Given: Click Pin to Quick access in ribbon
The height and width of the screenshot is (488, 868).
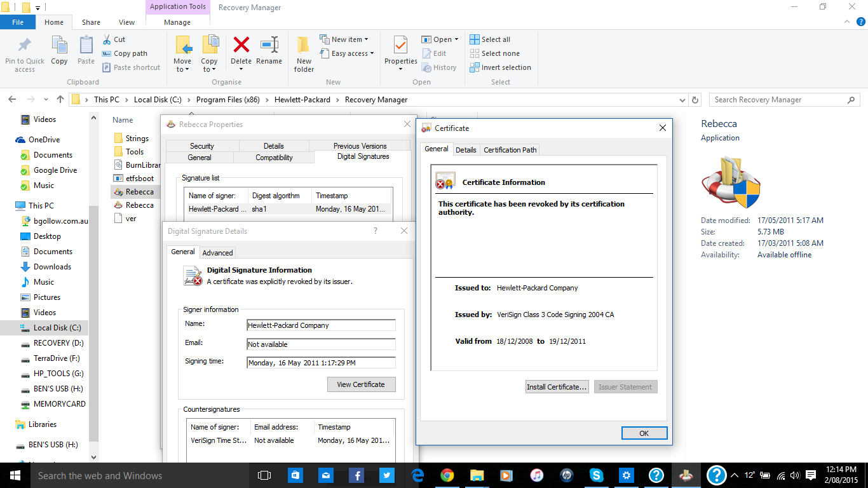Looking at the screenshot, I should click(x=25, y=54).
